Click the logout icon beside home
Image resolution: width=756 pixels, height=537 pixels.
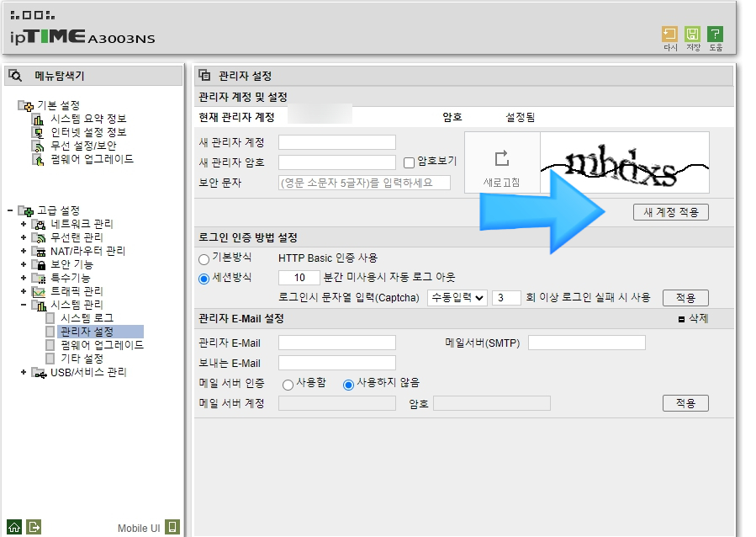click(x=34, y=527)
